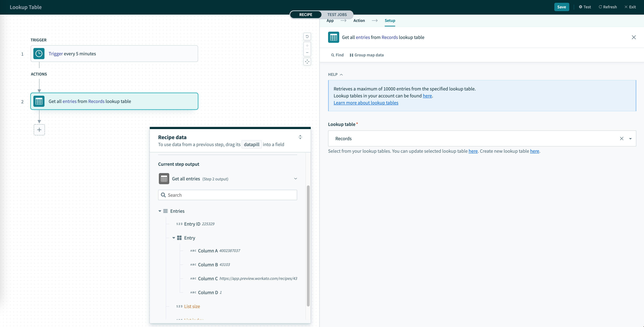
Task: Collapse the HELP section
Action: [x=342, y=74]
